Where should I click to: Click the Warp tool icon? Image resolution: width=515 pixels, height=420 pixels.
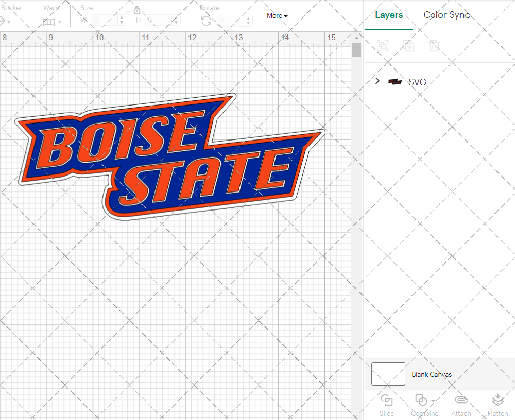49,21
